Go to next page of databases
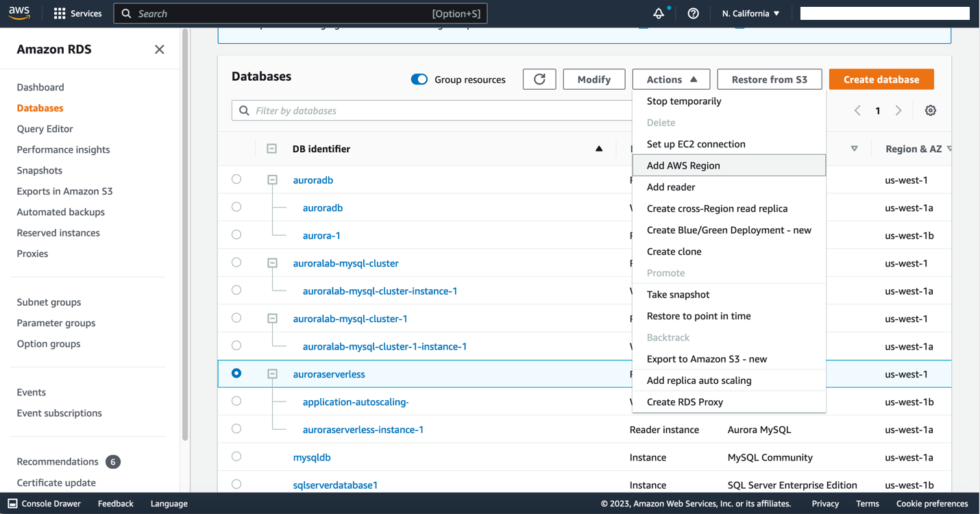This screenshot has height=514, width=980. (x=898, y=110)
